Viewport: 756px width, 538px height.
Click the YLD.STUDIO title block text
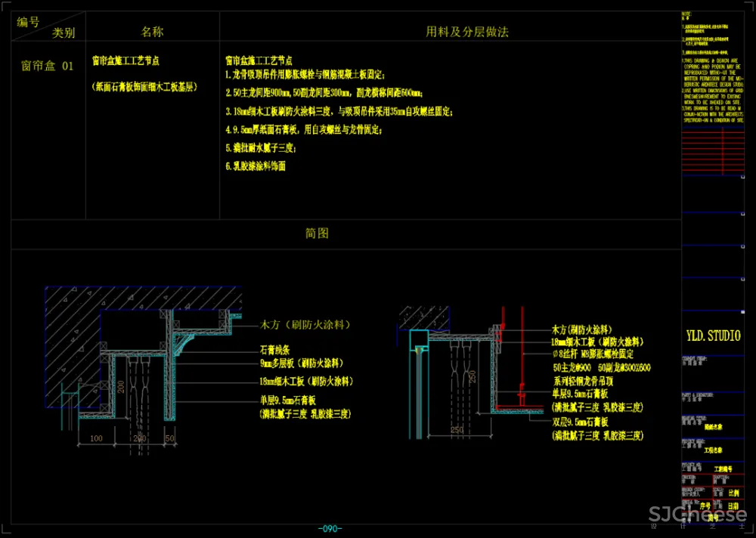(713, 336)
